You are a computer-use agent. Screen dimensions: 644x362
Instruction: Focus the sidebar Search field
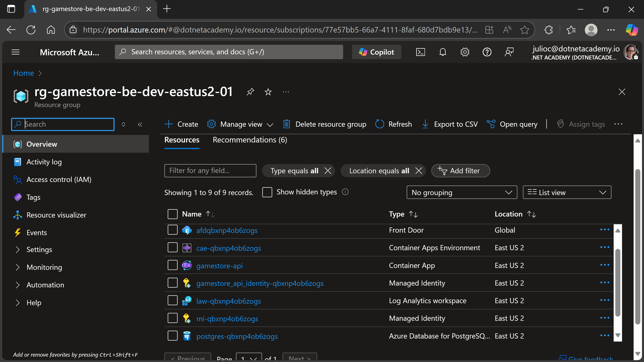pos(63,124)
